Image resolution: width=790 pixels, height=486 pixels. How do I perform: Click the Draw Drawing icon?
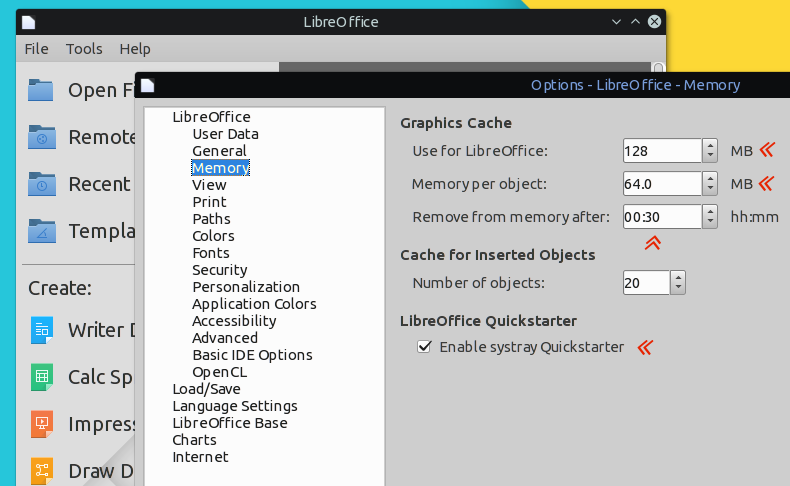[x=42, y=471]
